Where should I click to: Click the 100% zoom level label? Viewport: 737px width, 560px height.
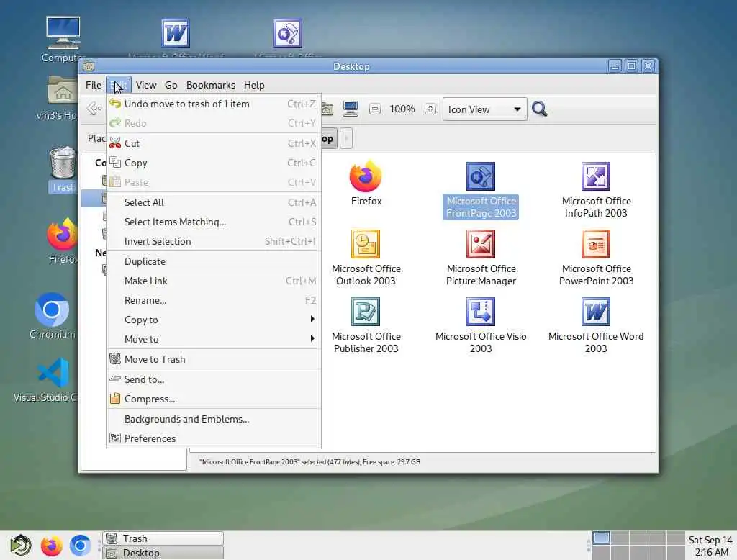pyautogui.click(x=402, y=109)
